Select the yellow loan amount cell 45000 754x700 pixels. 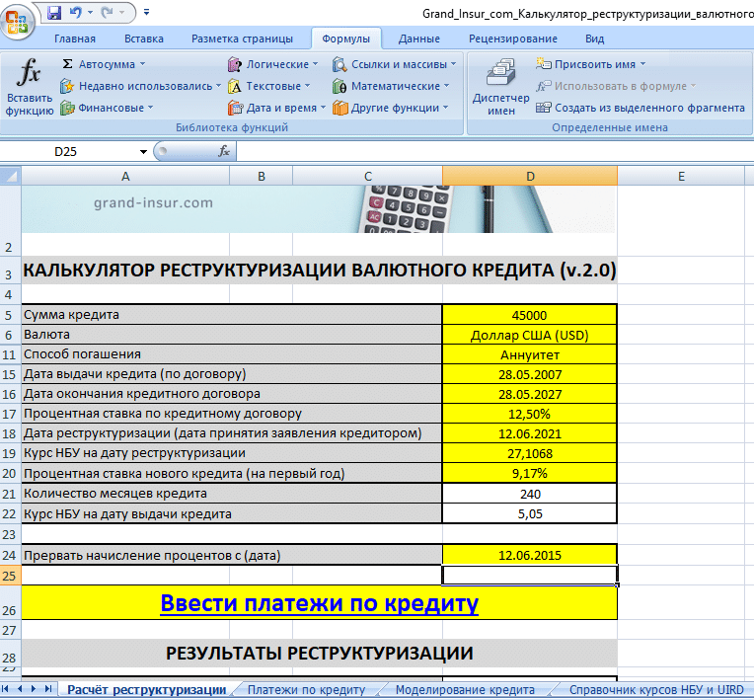(530, 314)
